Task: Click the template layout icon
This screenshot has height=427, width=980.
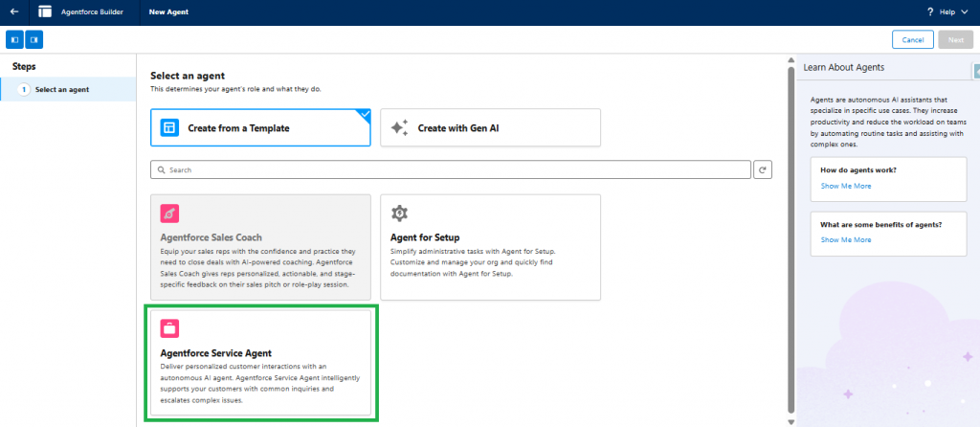Action: click(169, 128)
